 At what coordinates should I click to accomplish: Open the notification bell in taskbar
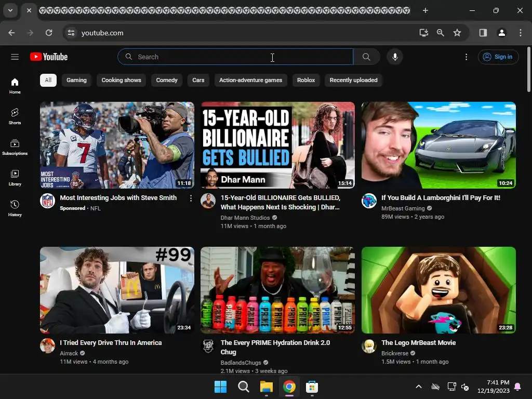518,387
